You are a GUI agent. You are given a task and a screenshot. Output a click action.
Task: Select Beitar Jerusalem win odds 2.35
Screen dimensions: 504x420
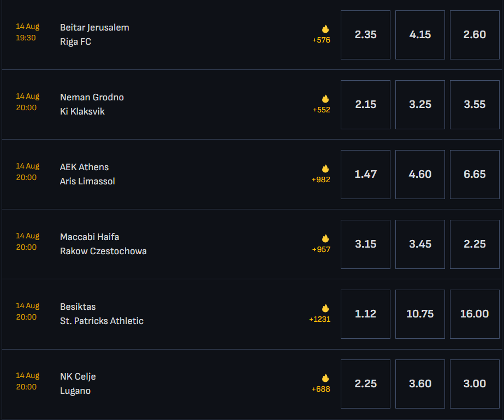tap(365, 35)
